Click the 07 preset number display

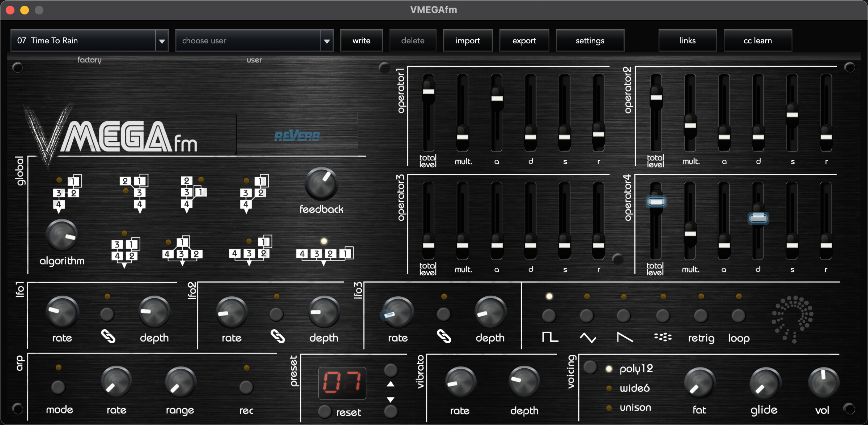pos(342,383)
